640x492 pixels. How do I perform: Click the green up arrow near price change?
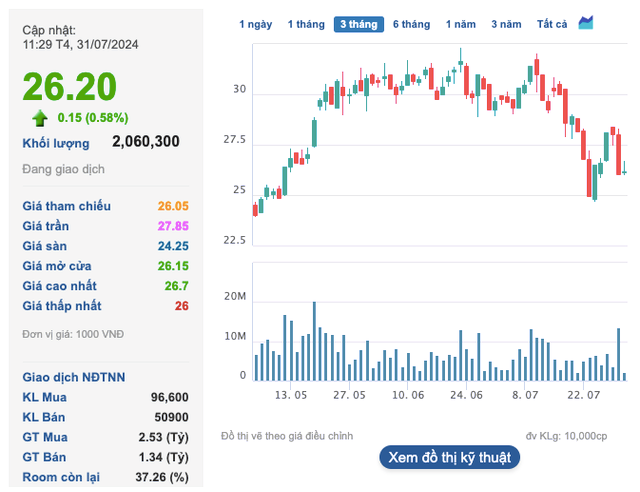[40, 118]
